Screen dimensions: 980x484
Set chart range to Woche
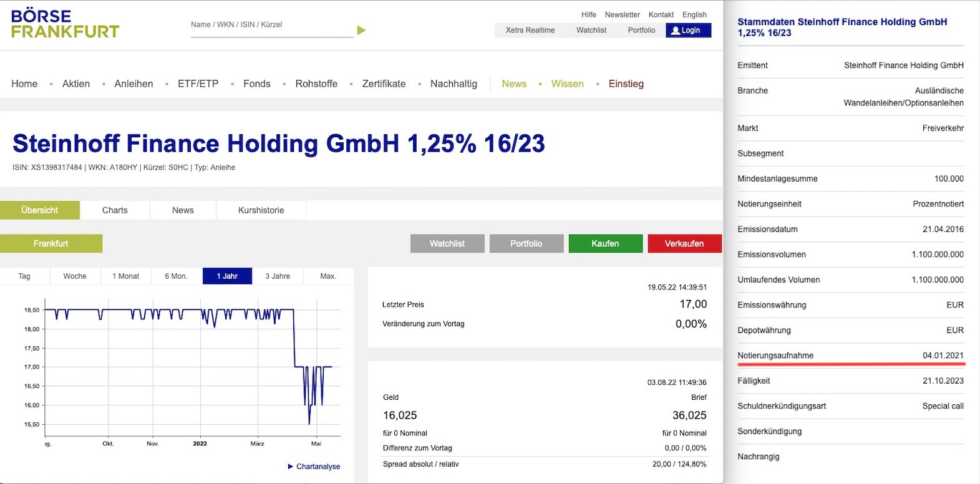click(x=75, y=276)
